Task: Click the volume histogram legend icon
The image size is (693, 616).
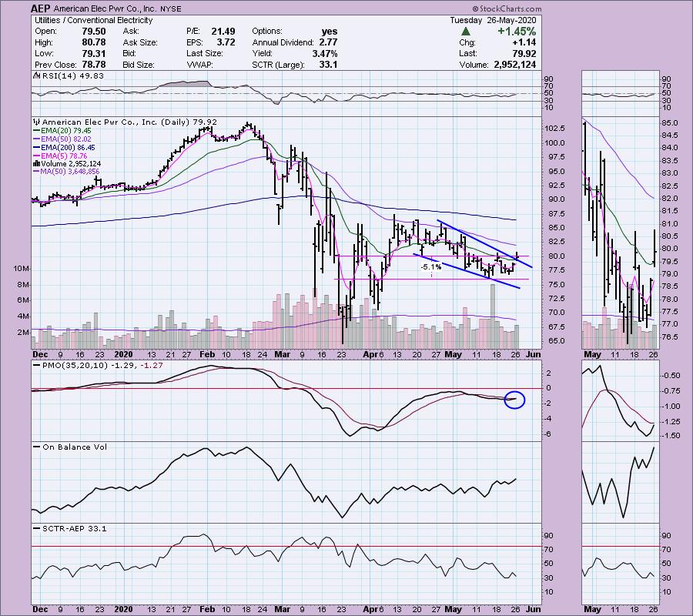Action: click(x=37, y=163)
